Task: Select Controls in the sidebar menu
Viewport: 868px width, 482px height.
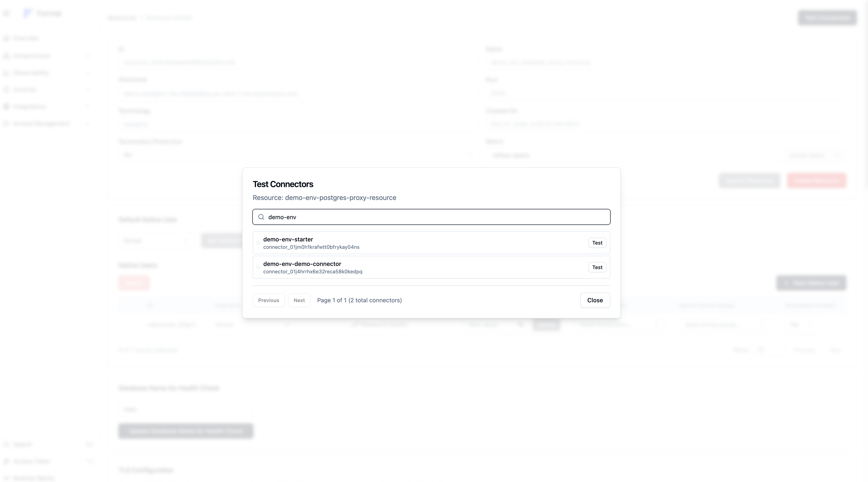Action: click(24, 89)
